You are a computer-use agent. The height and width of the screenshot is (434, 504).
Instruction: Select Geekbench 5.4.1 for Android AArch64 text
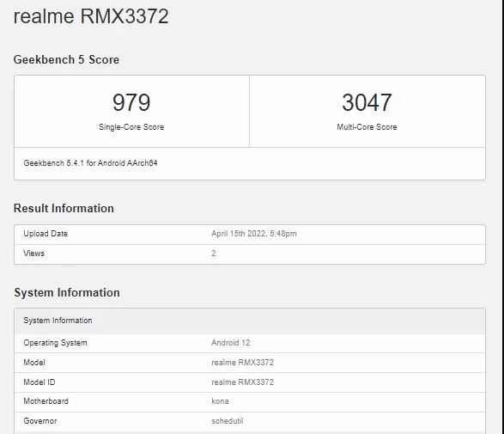(x=90, y=163)
